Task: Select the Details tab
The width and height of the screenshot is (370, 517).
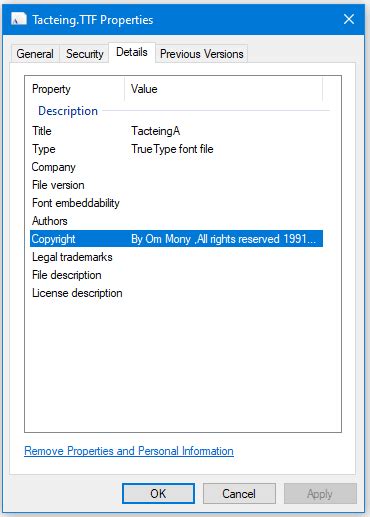Action: 132,52
